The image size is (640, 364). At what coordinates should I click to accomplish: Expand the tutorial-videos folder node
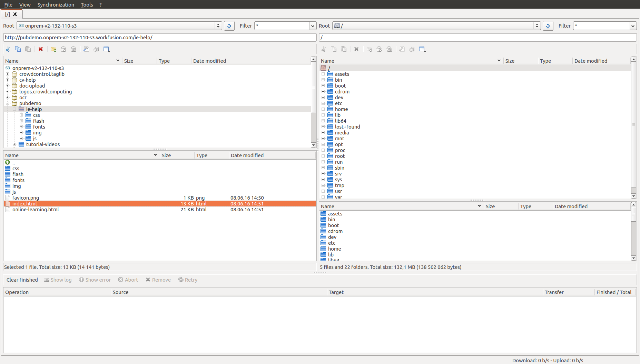14,144
